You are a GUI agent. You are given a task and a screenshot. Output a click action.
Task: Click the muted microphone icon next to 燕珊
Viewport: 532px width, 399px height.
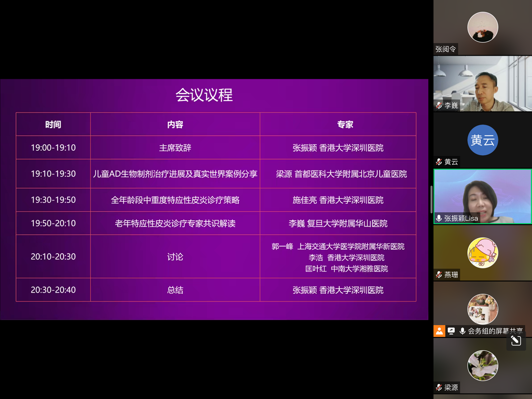(439, 274)
